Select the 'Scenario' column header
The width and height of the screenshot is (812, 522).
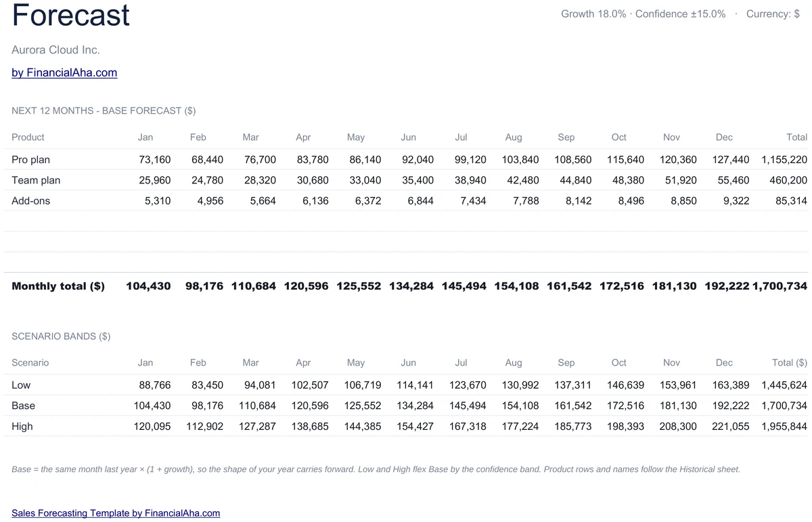tap(30, 363)
